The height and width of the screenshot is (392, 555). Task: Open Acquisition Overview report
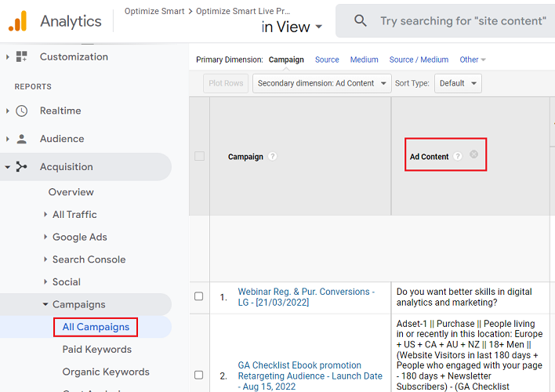pos(71,192)
